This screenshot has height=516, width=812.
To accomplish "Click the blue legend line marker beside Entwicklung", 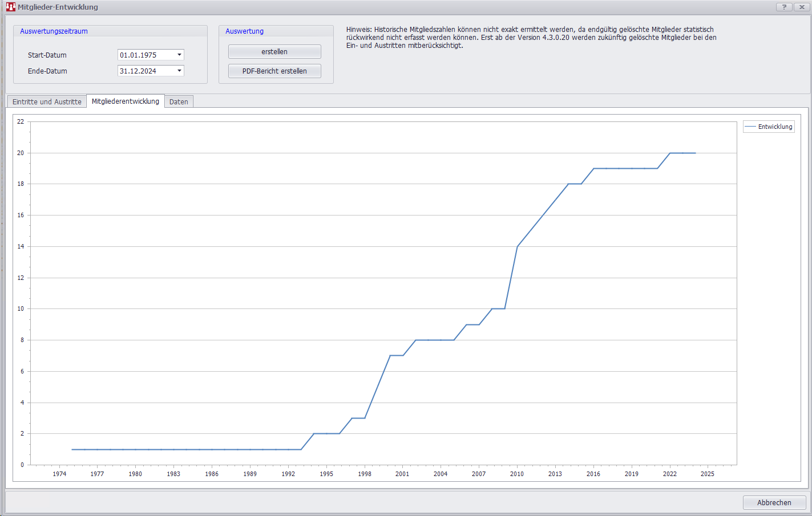I will (750, 127).
